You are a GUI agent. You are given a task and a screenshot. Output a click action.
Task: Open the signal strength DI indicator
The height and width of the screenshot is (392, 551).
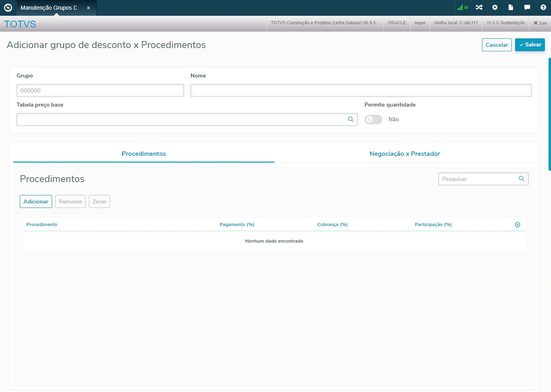coord(463,8)
